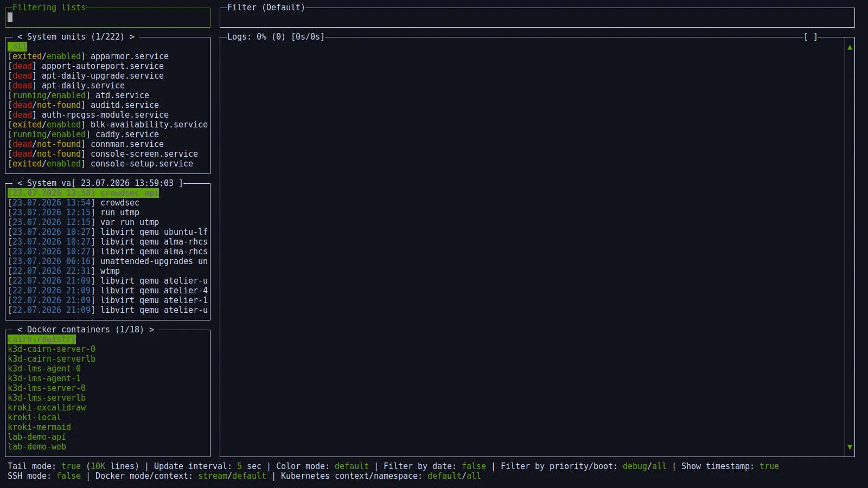Screen dimensions: 868x488
Task: Select lab-demo-web container
Action: (37, 447)
